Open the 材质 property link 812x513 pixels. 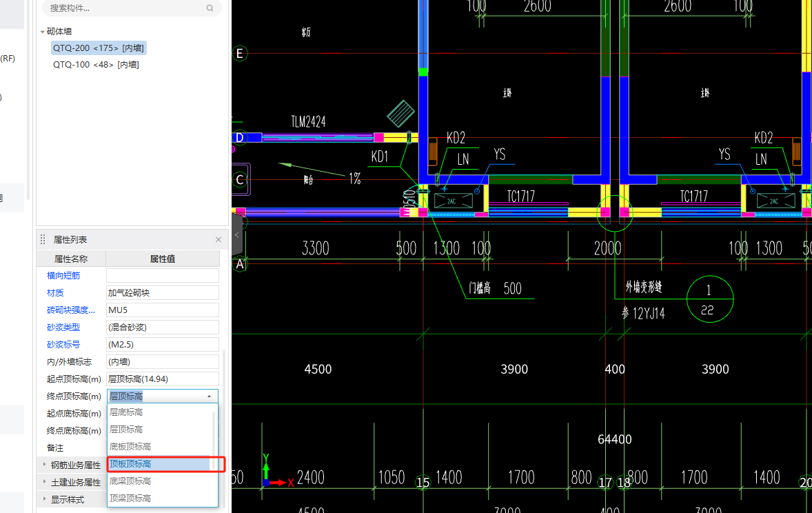(x=55, y=293)
